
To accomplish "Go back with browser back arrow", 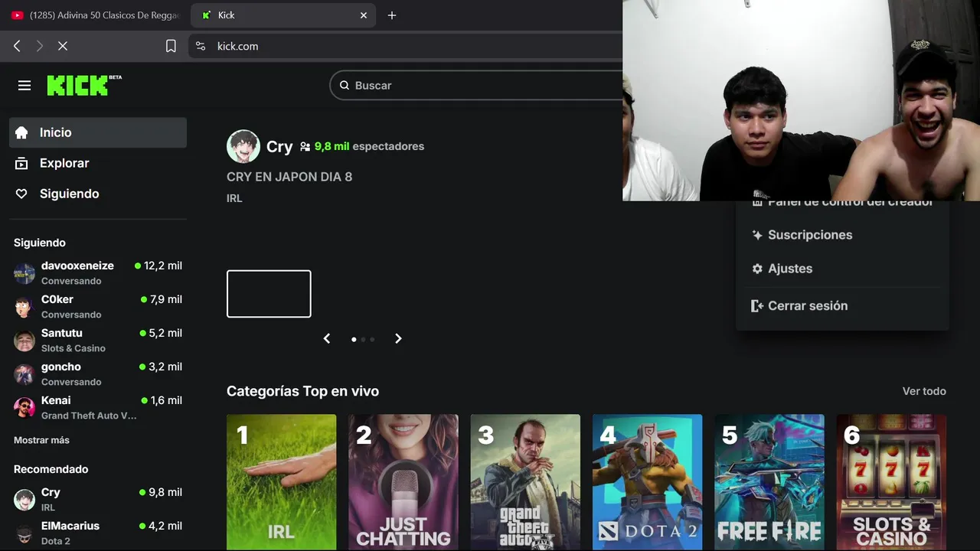I will [17, 46].
